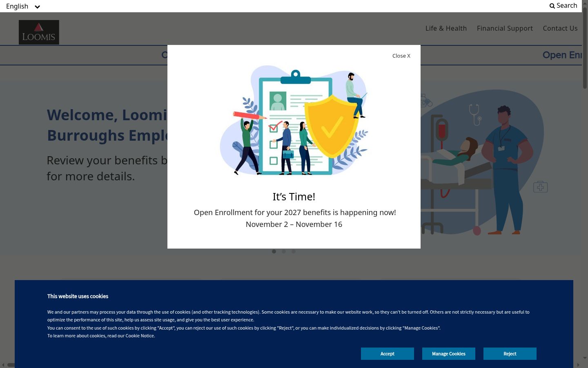
Task: Click the vertical scrollbar thumb
Action: tap(585, 47)
